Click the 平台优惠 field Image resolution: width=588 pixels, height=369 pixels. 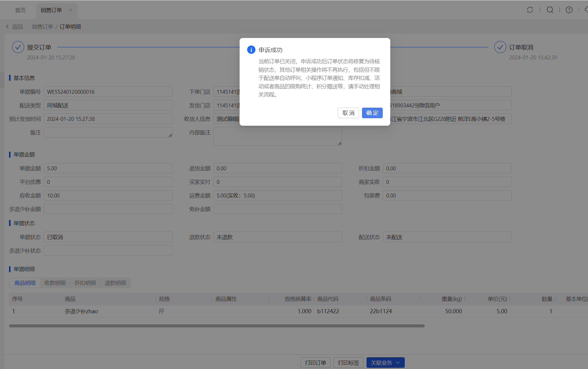click(x=108, y=182)
